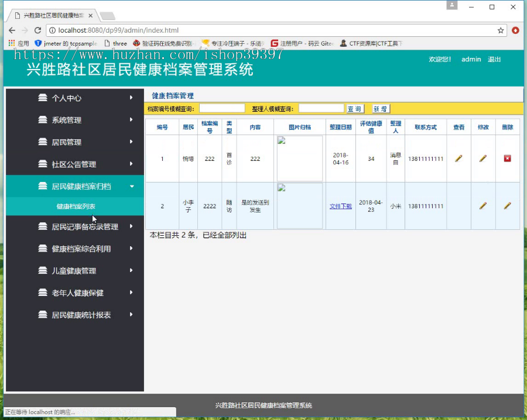Click the stack icon beside 个人中心

(43, 98)
